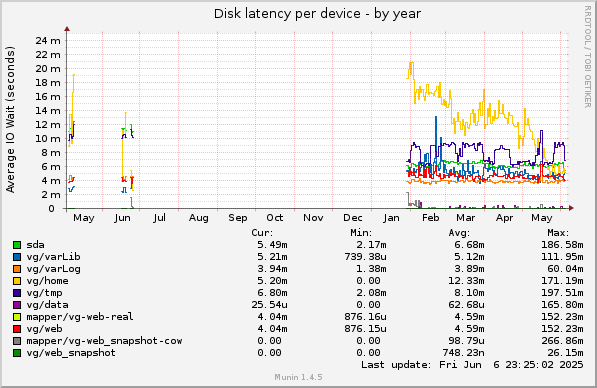The height and width of the screenshot is (388, 597).
Task: Click the 'Cur:' column header
Action: click(x=262, y=233)
